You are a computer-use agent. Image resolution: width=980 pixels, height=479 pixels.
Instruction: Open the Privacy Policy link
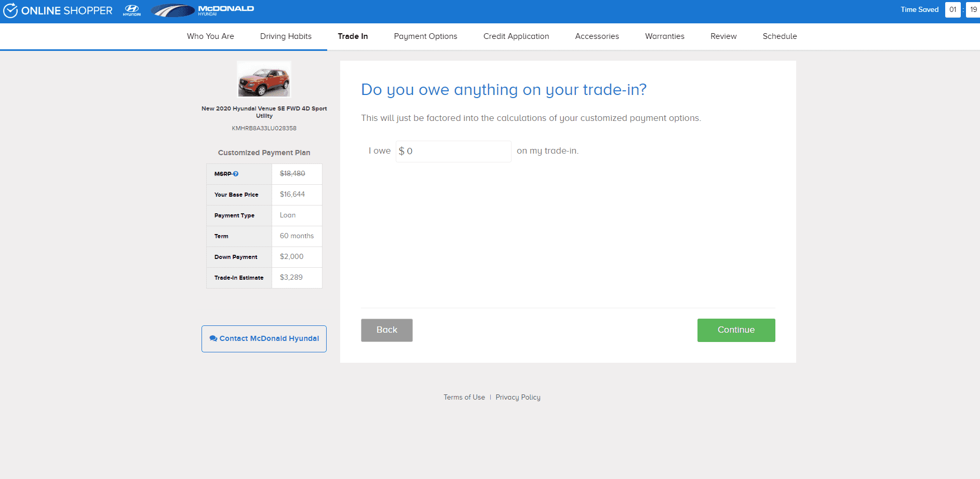[x=518, y=397]
